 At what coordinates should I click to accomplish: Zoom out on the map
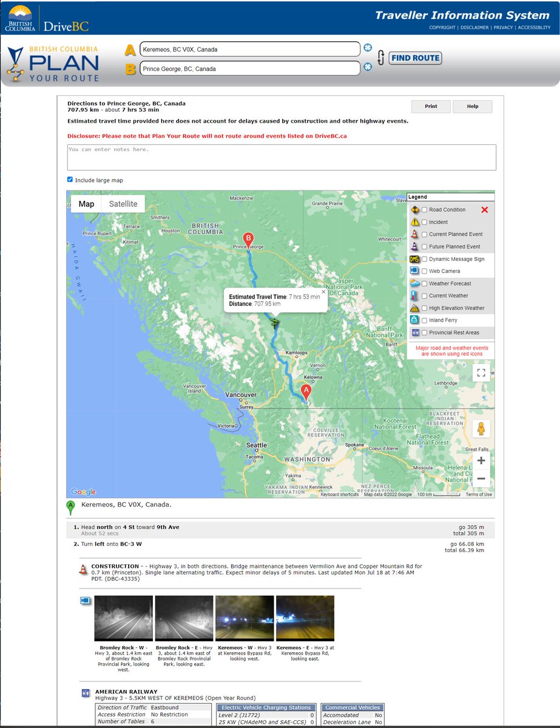(x=481, y=479)
